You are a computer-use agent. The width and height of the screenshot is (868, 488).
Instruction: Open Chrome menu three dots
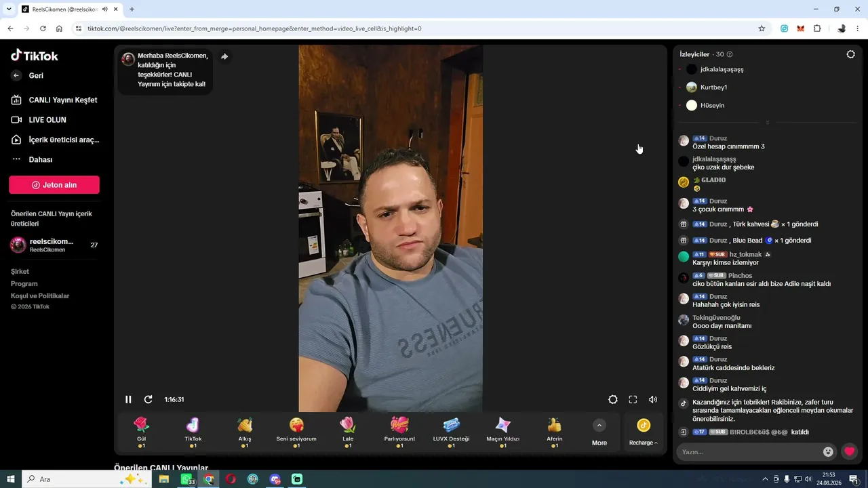pyautogui.click(x=859, y=28)
